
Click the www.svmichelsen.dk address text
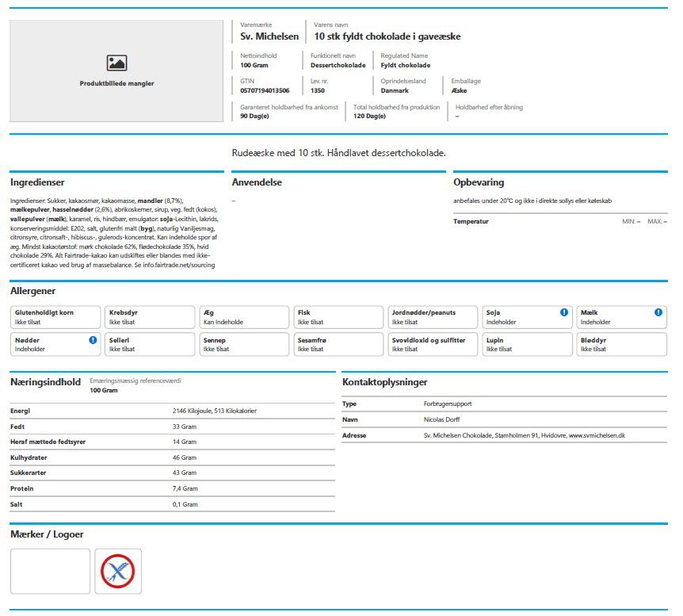pyautogui.click(x=597, y=435)
